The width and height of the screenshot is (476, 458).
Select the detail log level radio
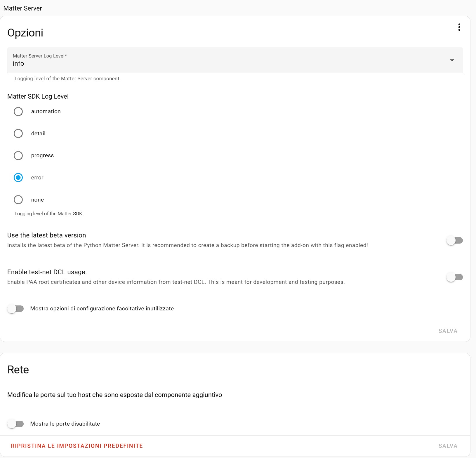coord(18,133)
